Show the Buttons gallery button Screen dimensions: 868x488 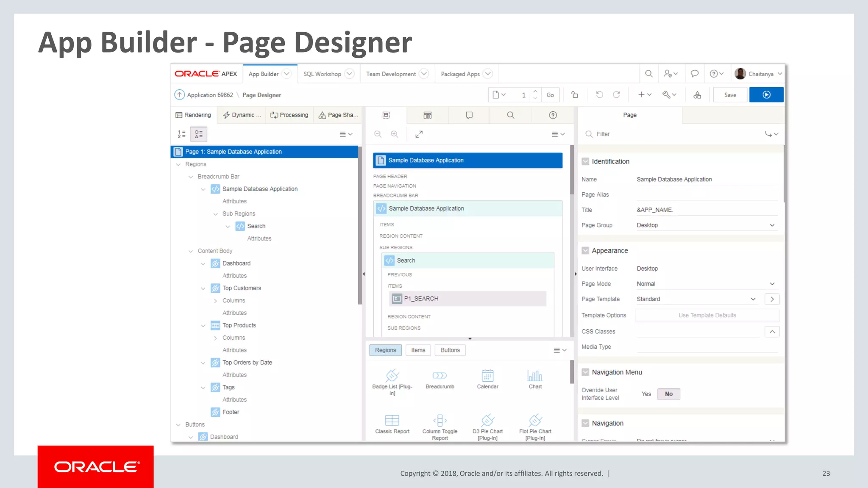click(450, 350)
